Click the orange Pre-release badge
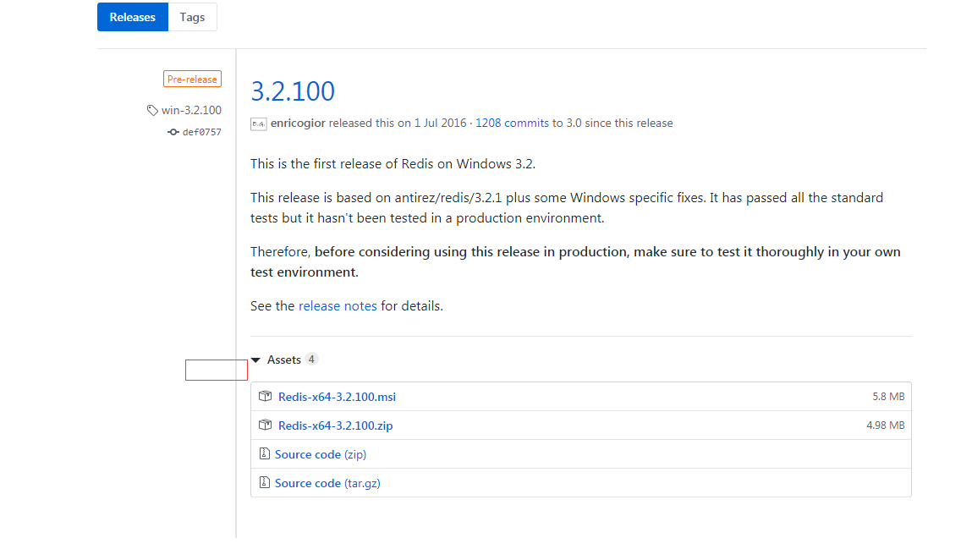The width and height of the screenshot is (961, 560). tap(192, 80)
